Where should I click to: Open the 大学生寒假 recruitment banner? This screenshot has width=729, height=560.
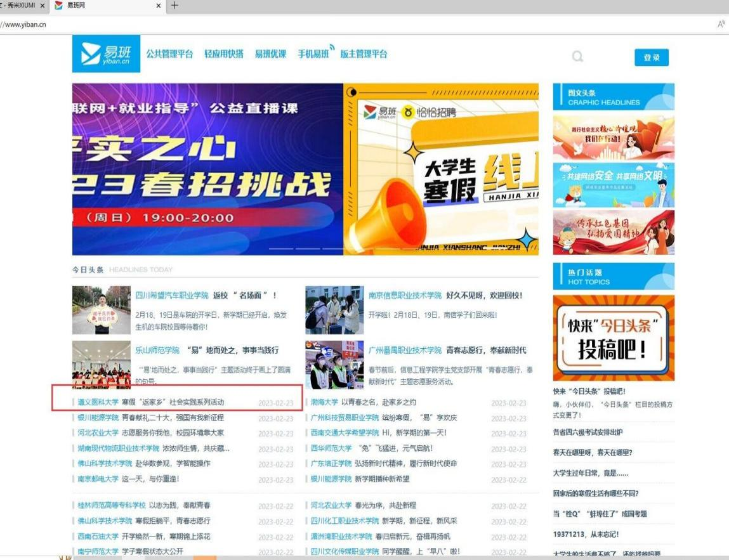pos(441,169)
